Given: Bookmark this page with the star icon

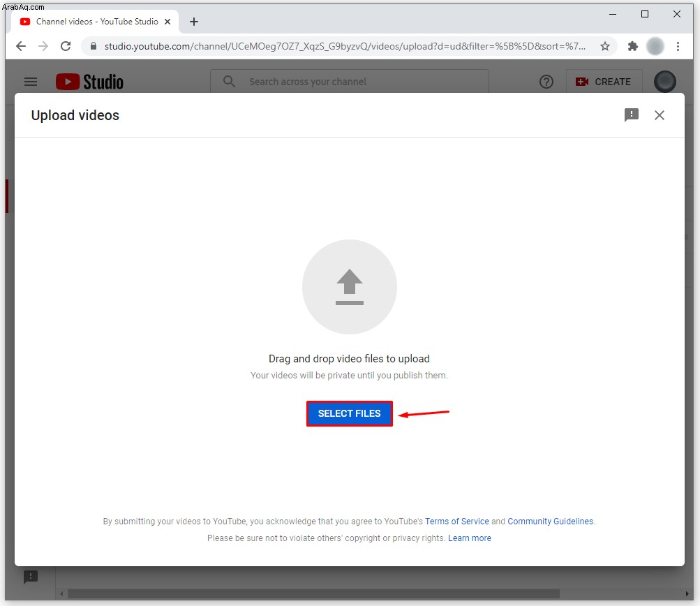Looking at the screenshot, I should pyautogui.click(x=605, y=46).
